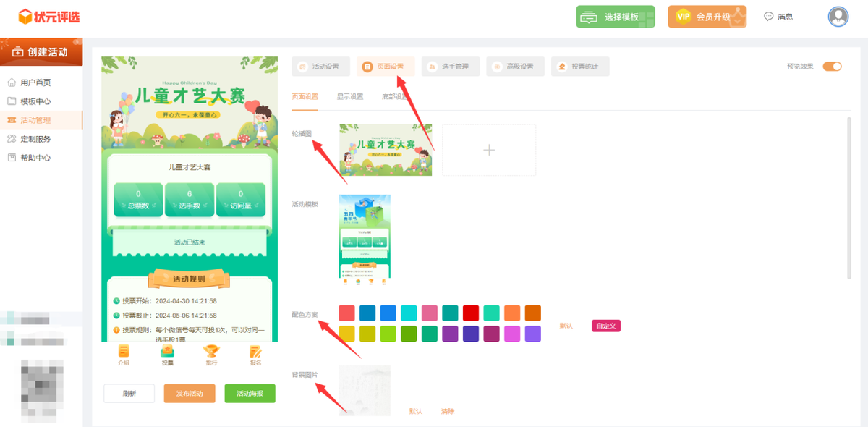Open the user avatar at top right

(838, 17)
